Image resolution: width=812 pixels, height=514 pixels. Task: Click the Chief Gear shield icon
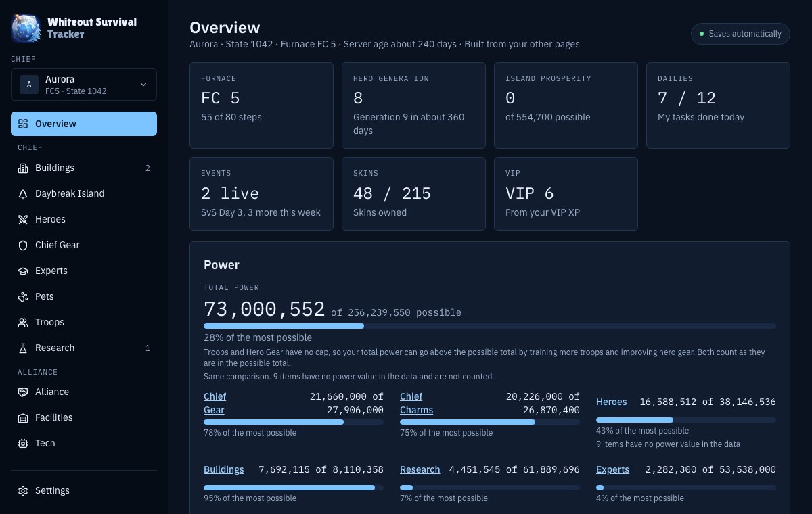click(x=23, y=245)
